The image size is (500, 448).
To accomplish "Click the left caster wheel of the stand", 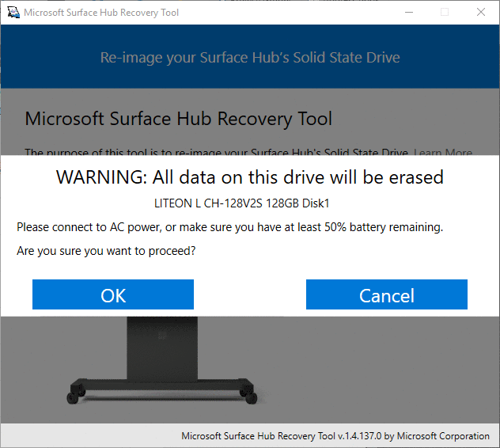I will pos(74,395).
